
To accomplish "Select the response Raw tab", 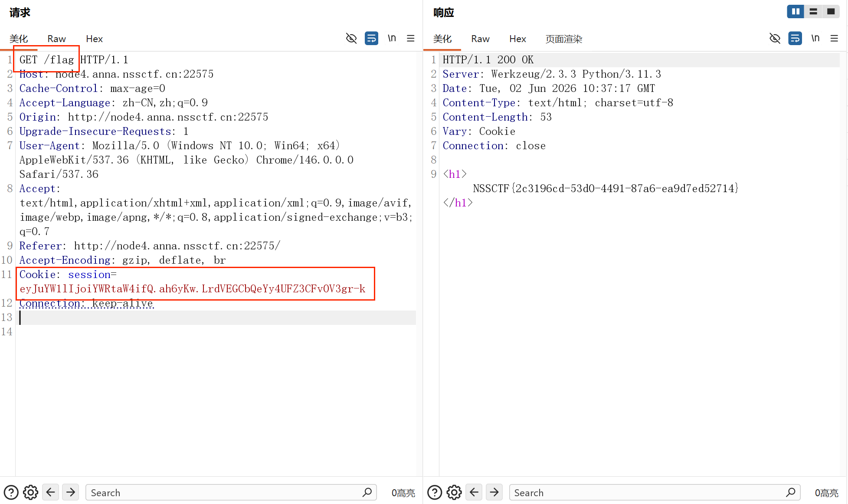I will click(x=480, y=39).
